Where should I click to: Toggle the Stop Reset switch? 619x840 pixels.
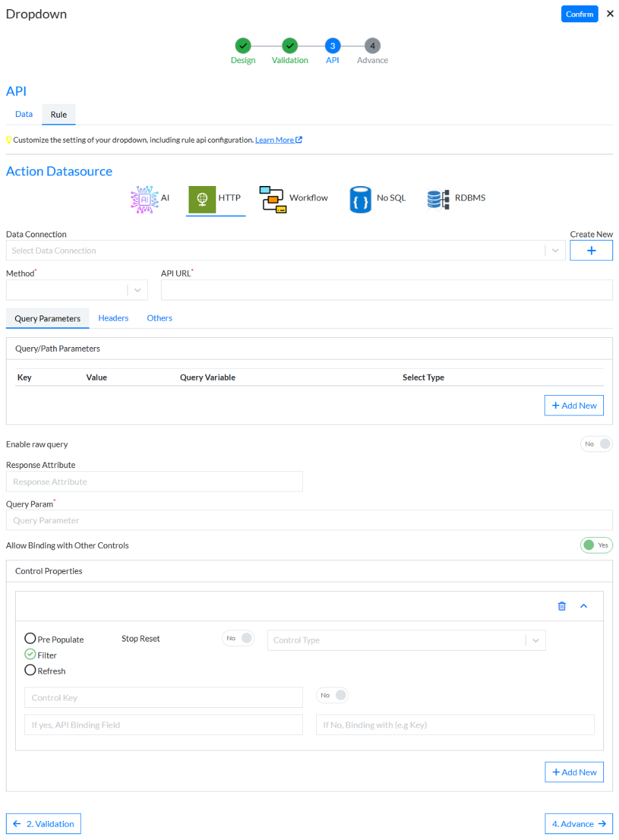tap(238, 638)
